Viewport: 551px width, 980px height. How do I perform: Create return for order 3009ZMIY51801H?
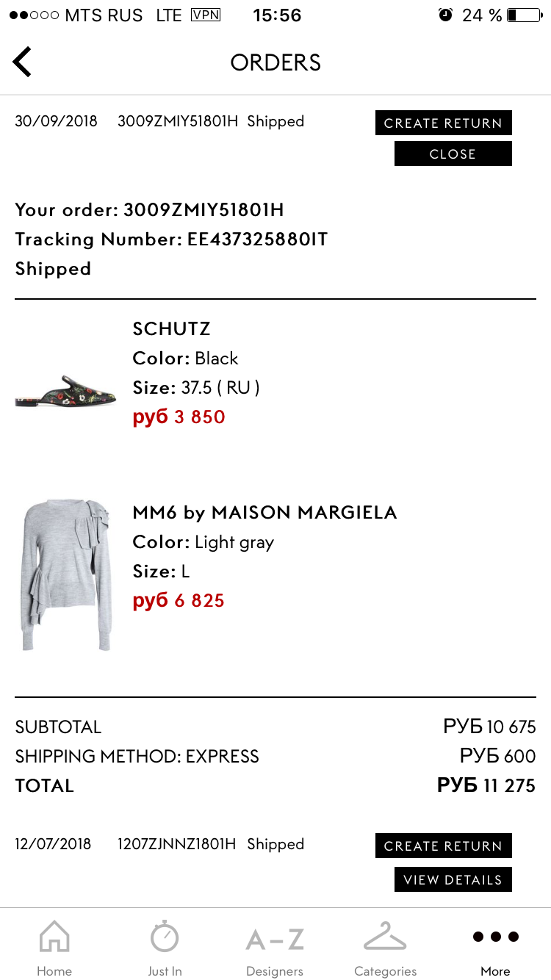(444, 123)
